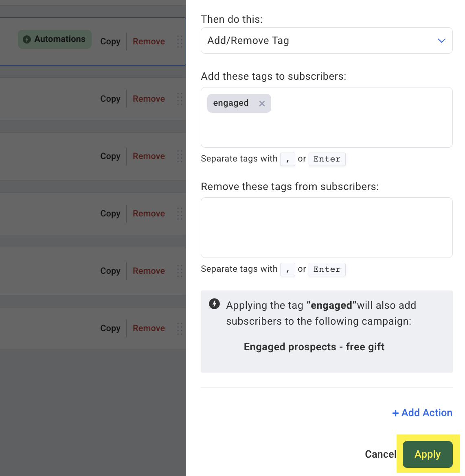Click the lightning icon in Automations badge

[27, 39]
